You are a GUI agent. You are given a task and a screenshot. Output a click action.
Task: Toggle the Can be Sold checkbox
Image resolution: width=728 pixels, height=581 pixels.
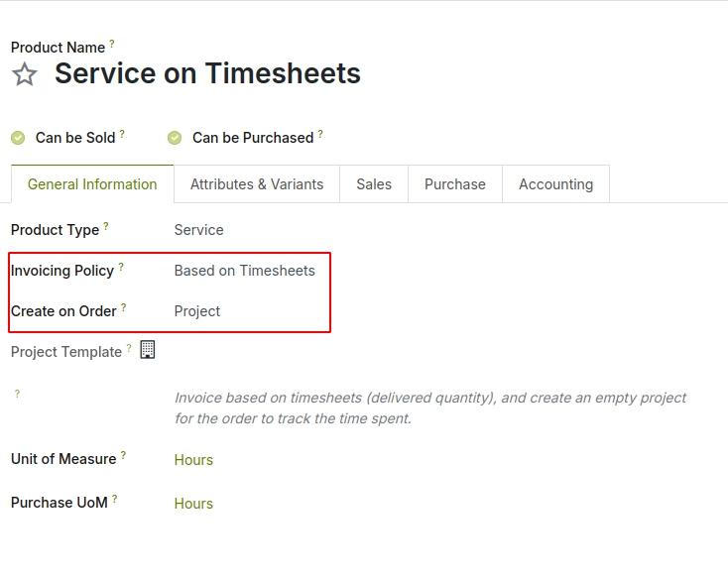coord(18,138)
